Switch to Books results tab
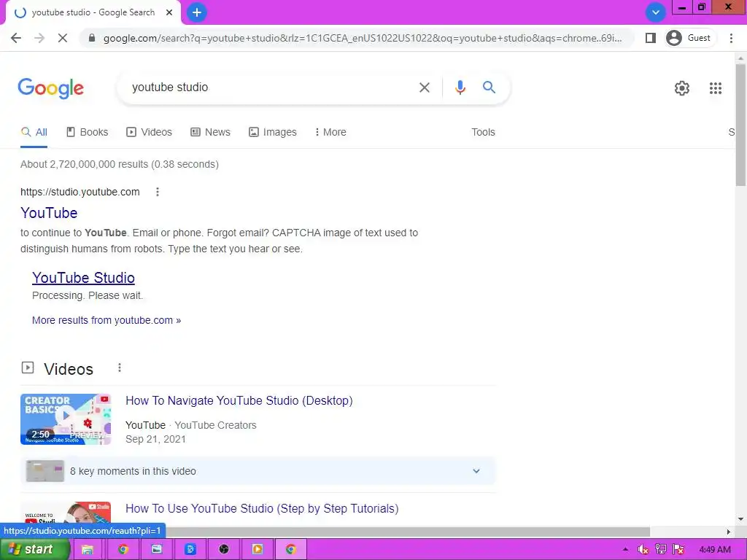 coord(88,133)
